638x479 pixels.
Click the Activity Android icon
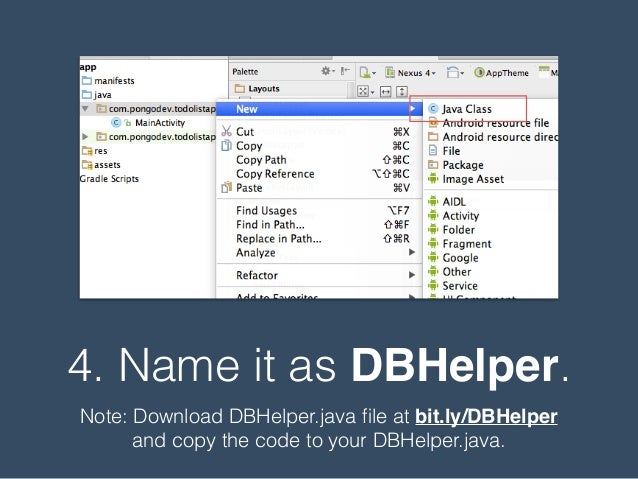(x=433, y=215)
